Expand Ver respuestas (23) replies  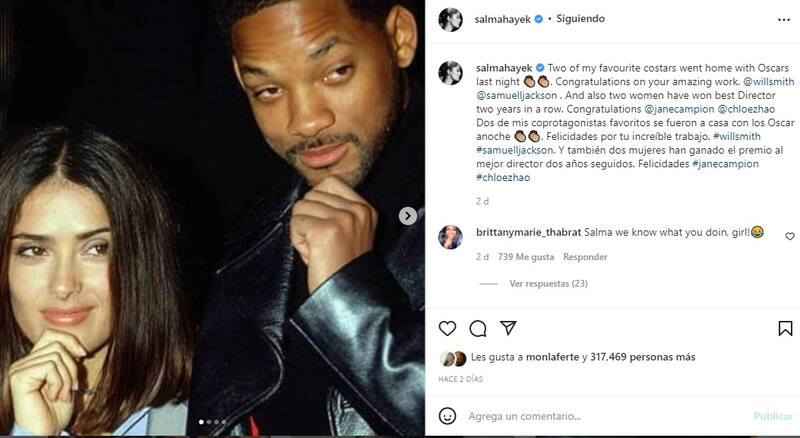pos(547,283)
